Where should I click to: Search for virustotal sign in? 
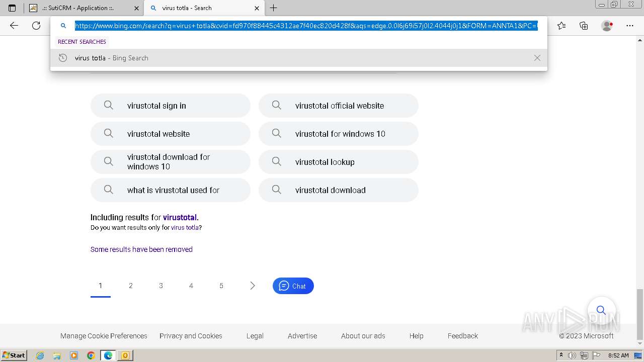[x=171, y=106]
